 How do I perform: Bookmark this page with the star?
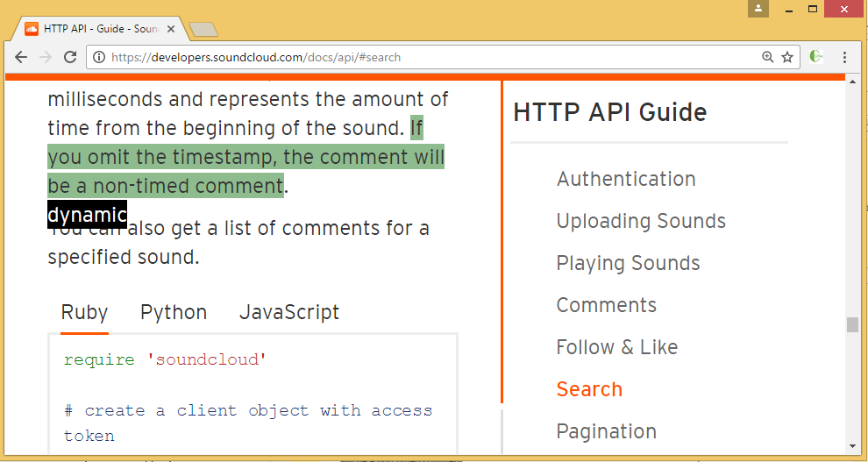[x=787, y=57]
